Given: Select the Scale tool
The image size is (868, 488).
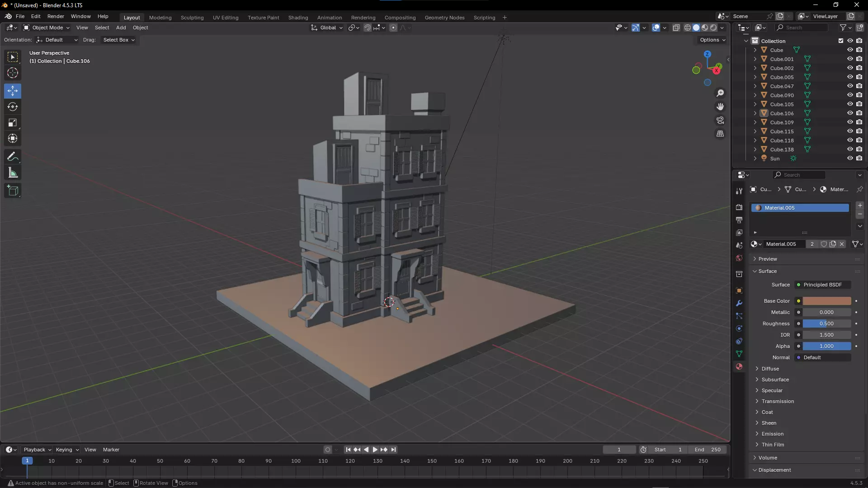Looking at the screenshot, I should [13, 122].
